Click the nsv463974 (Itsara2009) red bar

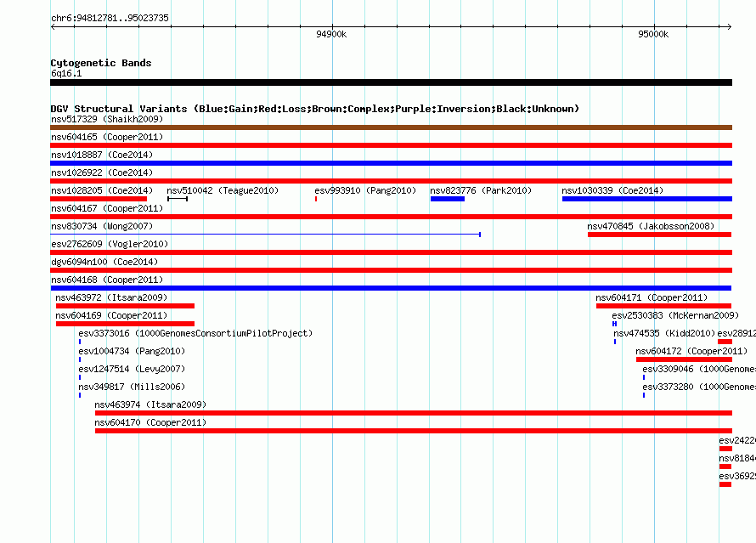point(414,413)
